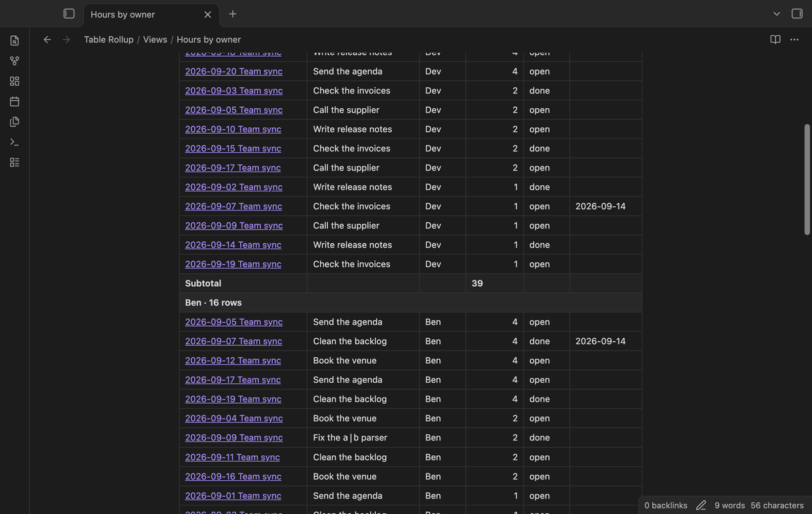Click the 'Ben · 16 rows' group header

(x=410, y=302)
